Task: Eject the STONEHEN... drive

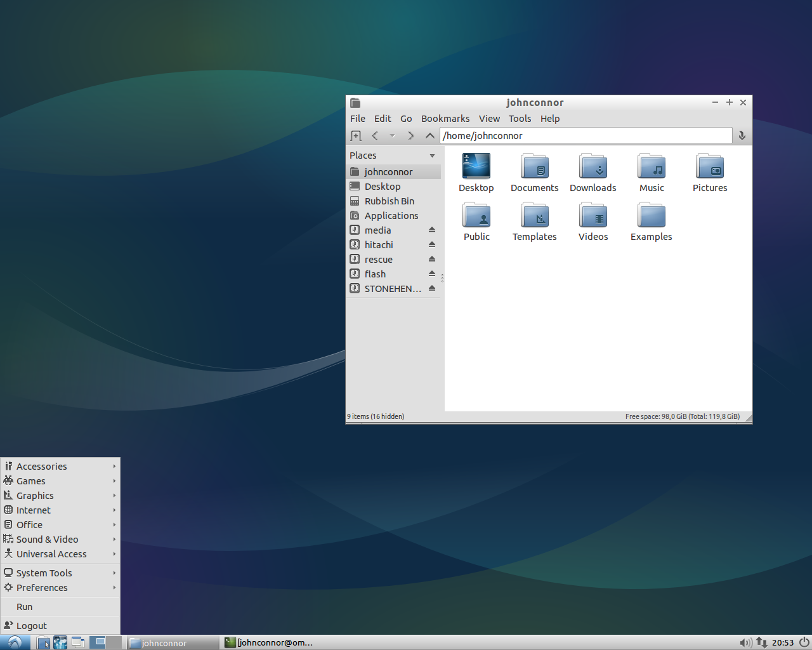Action: tap(432, 289)
